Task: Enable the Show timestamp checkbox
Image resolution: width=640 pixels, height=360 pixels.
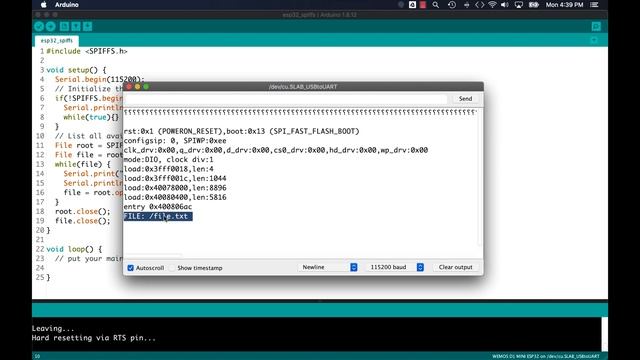Action: click(x=172, y=268)
